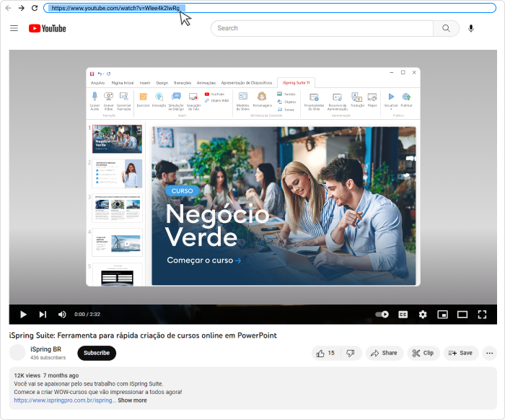Subscribe to the iSpring BR channel

pos(97,353)
